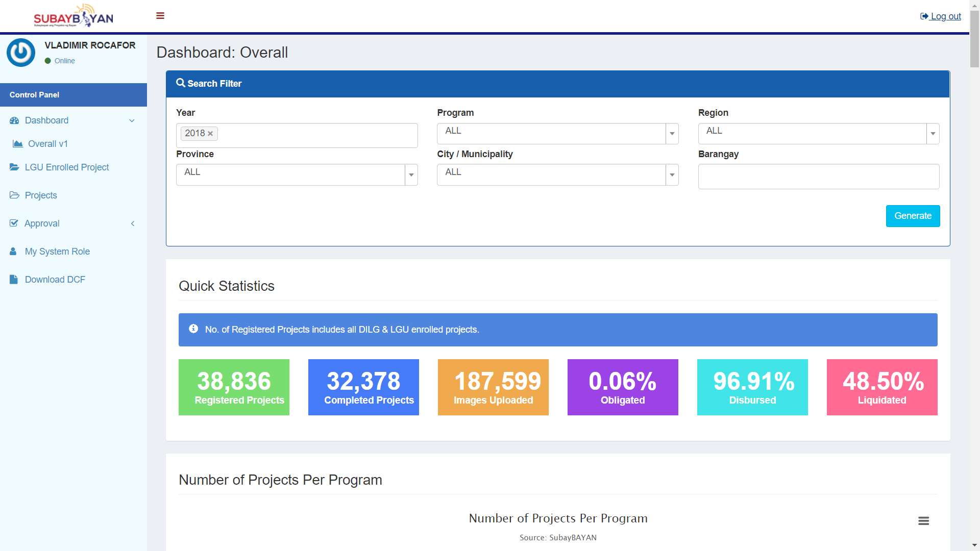980x551 pixels.
Task: Click the 32,378 Completed Projects tile
Action: pos(363,387)
